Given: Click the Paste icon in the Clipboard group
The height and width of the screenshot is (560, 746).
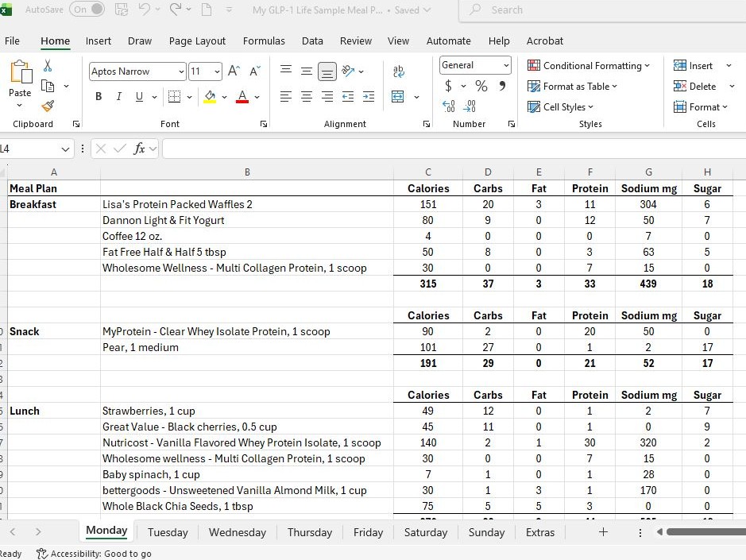Looking at the screenshot, I should 19,75.
